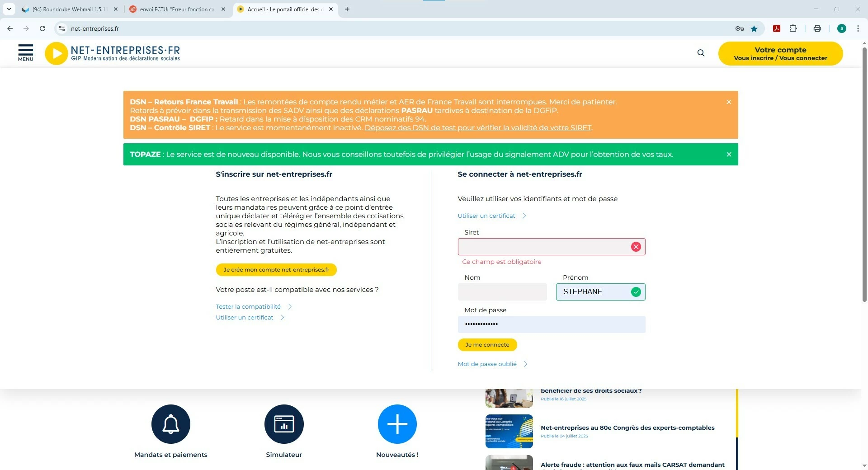Dismiss the orange DSN alert banner
Screen dimensions: 868x470
729,102
